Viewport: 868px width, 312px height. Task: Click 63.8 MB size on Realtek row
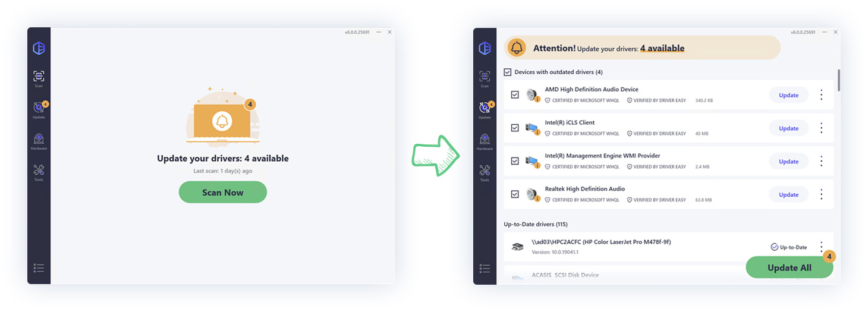(x=703, y=200)
